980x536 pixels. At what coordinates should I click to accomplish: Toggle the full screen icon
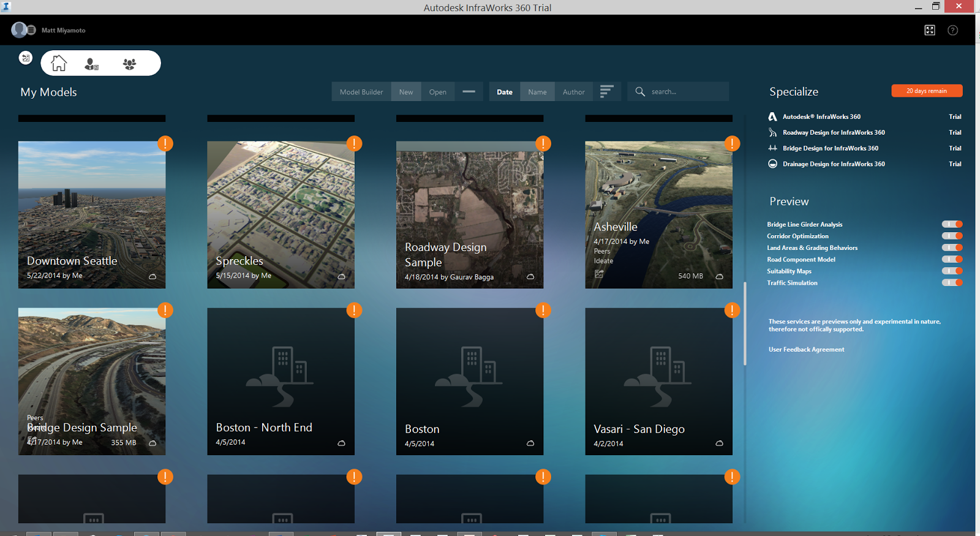930,30
